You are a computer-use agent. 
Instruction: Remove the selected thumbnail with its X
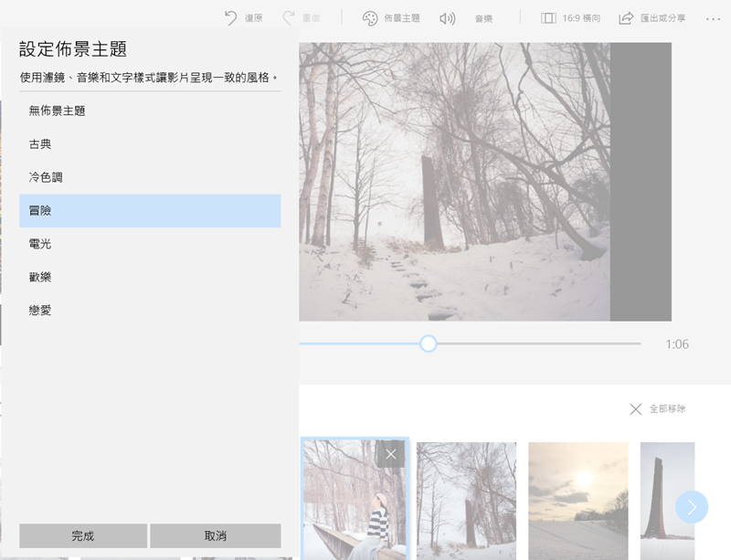click(391, 454)
